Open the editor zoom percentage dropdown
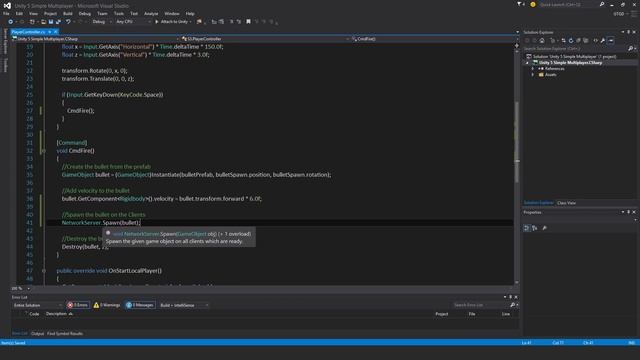640x360 pixels. pyautogui.click(x=28, y=288)
